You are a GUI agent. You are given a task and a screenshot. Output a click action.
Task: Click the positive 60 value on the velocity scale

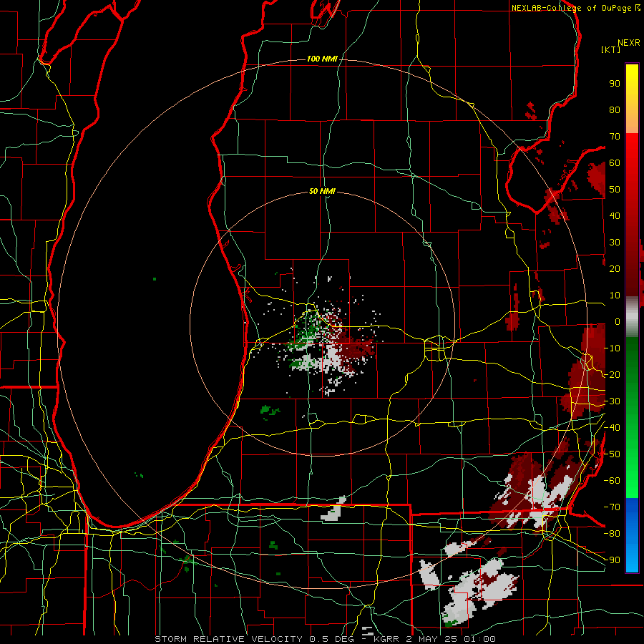(615, 163)
